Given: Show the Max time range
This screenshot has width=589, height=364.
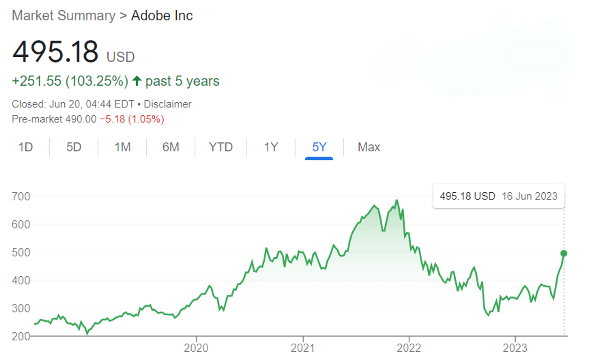Looking at the screenshot, I should (x=369, y=147).
